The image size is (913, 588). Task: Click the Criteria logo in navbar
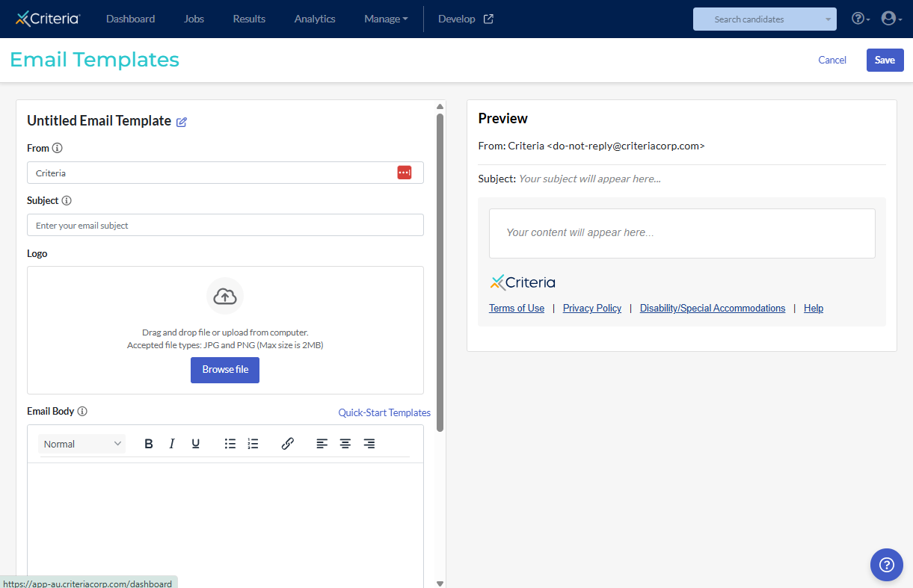[x=48, y=19]
